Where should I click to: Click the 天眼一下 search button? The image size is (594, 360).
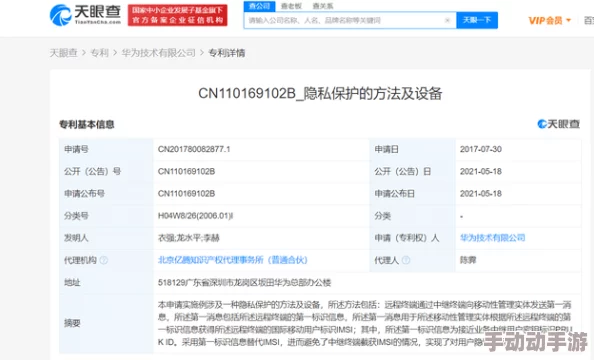(x=477, y=20)
